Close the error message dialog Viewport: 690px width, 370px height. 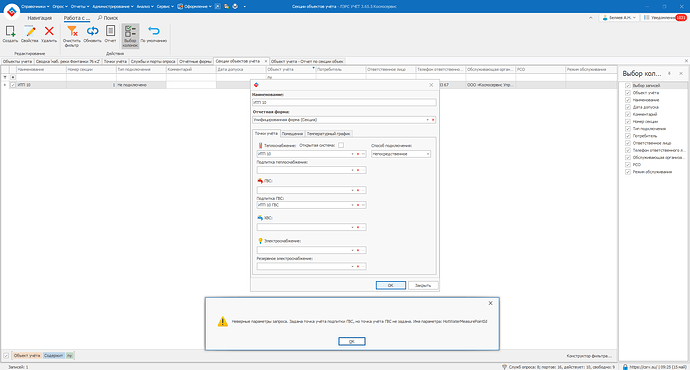click(x=490, y=303)
